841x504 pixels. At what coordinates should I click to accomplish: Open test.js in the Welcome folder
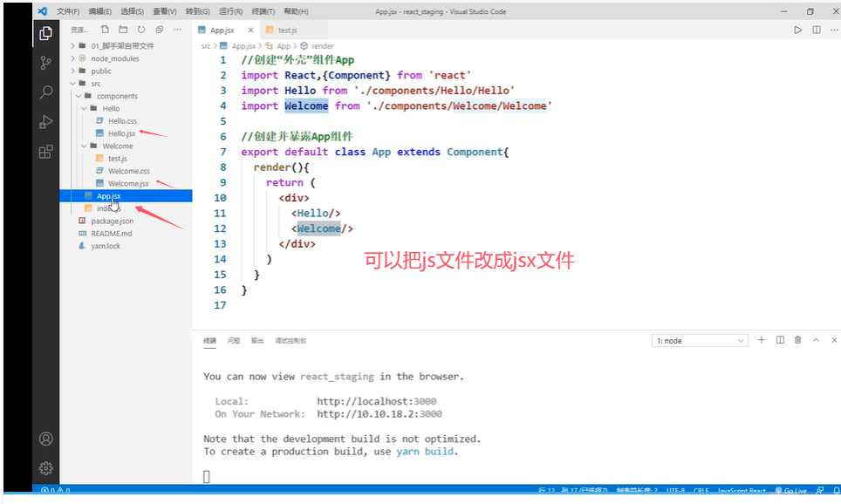(118, 158)
